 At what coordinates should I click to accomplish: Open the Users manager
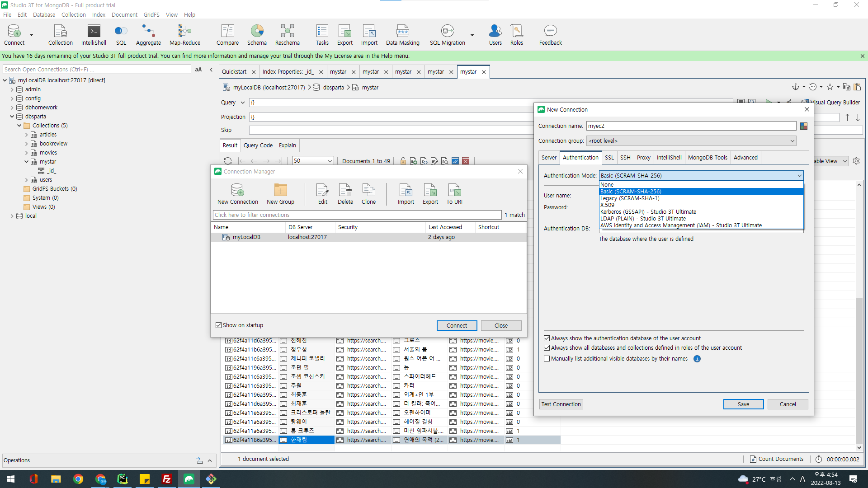click(495, 35)
